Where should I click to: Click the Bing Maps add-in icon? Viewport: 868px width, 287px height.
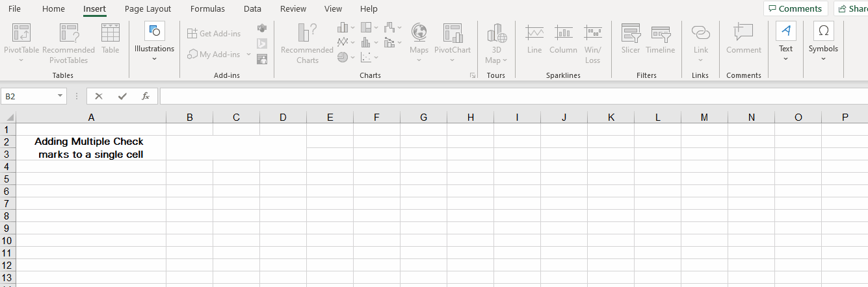coord(262,44)
